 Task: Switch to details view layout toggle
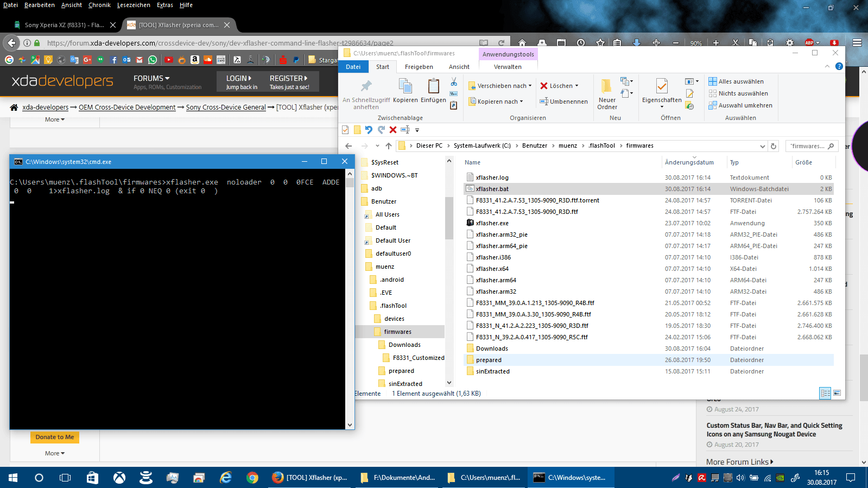point(825,393)
